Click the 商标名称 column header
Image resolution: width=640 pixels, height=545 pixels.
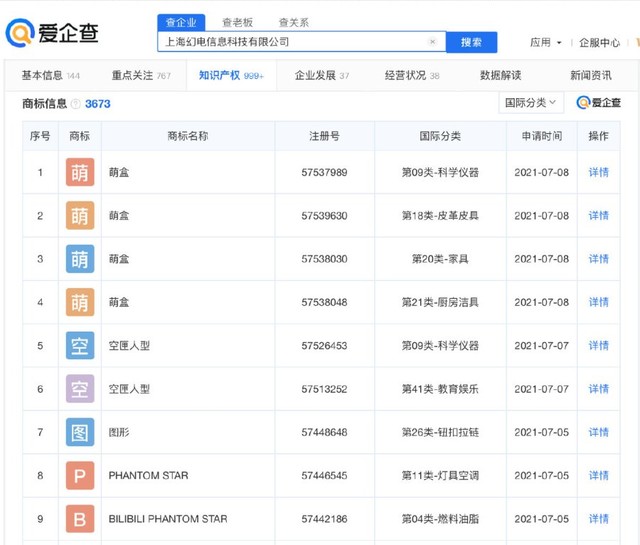[x=188, y=136]
